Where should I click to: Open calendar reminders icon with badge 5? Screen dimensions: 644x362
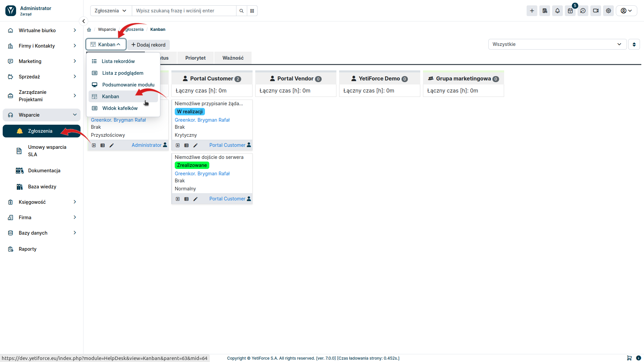(570, 11)
